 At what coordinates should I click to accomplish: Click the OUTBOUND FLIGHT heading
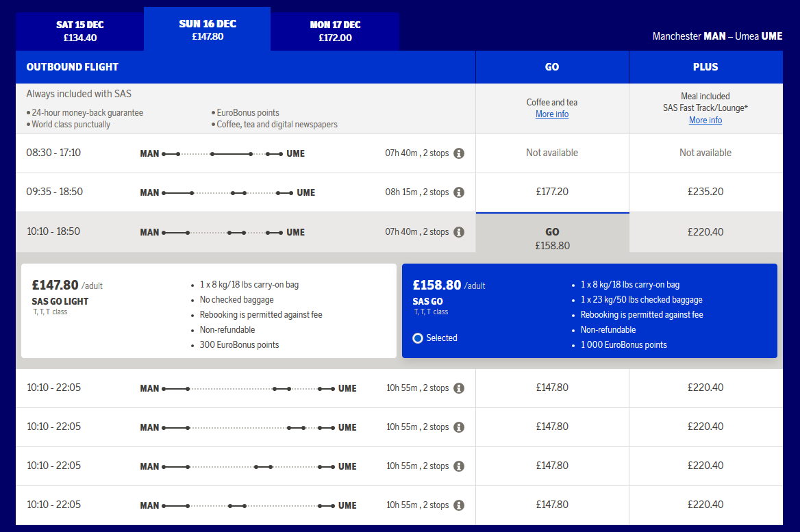click(73, 67)
